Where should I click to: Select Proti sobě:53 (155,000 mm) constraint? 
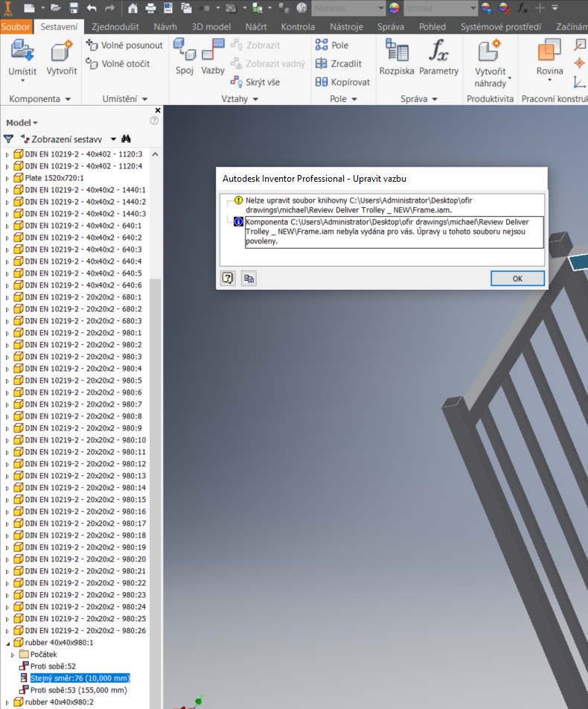(x=79, y=690)
